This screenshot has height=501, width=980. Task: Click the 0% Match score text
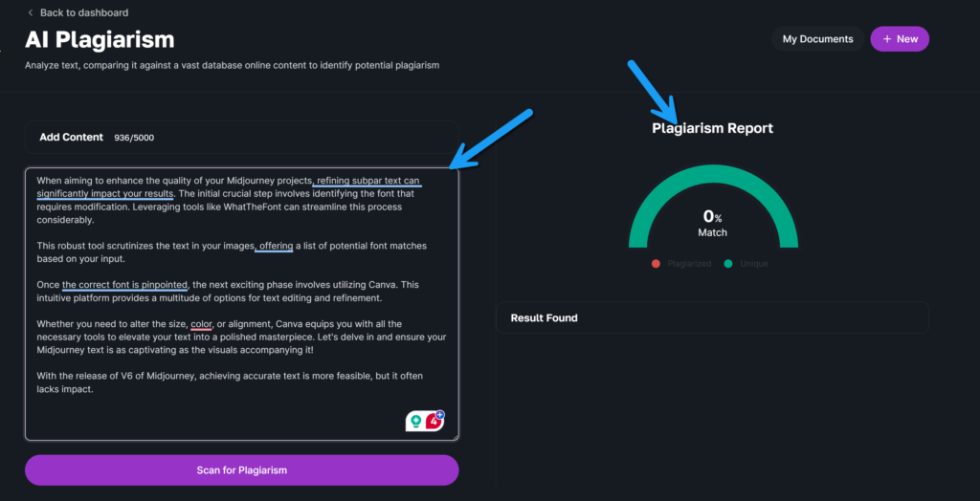pos(712,222)
